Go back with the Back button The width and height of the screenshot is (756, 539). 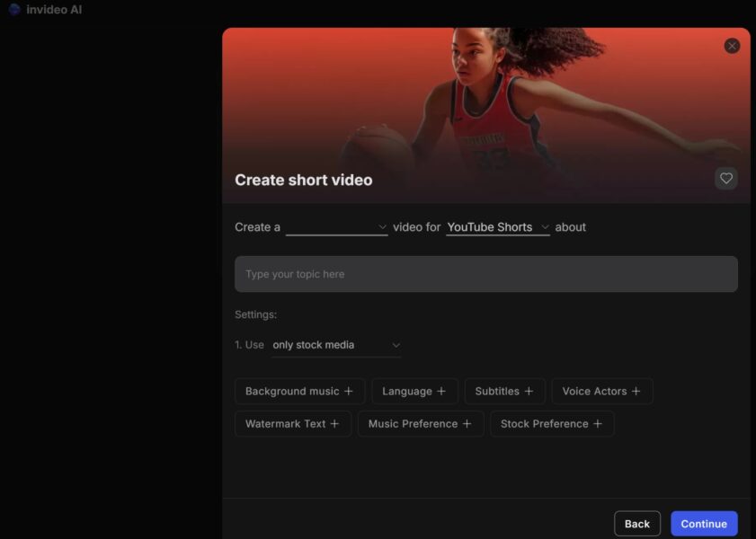coord(637,524)
